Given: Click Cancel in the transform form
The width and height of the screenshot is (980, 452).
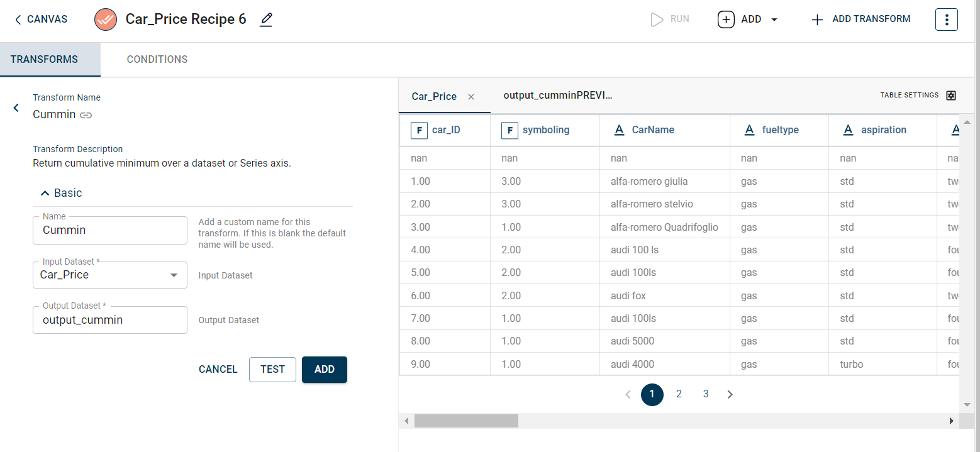Looking at the screenshot, I should pyautogui.click(x=218, y=370).
